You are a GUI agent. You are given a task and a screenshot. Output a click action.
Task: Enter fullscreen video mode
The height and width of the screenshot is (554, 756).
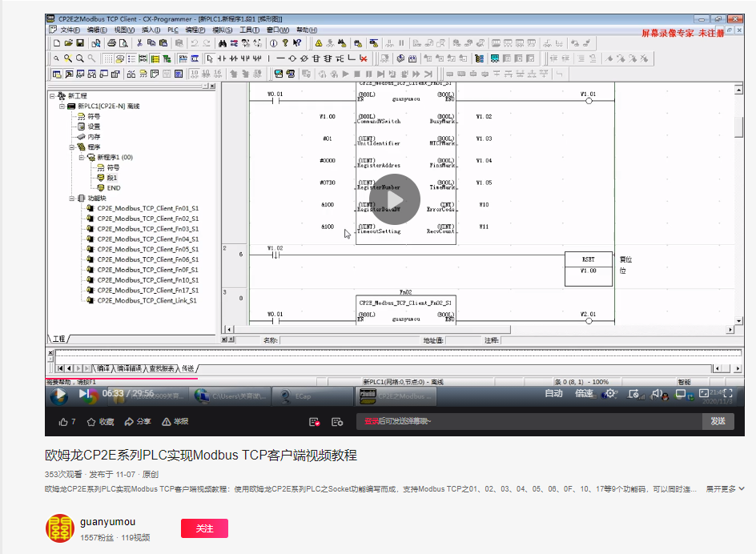pos(728,393)
